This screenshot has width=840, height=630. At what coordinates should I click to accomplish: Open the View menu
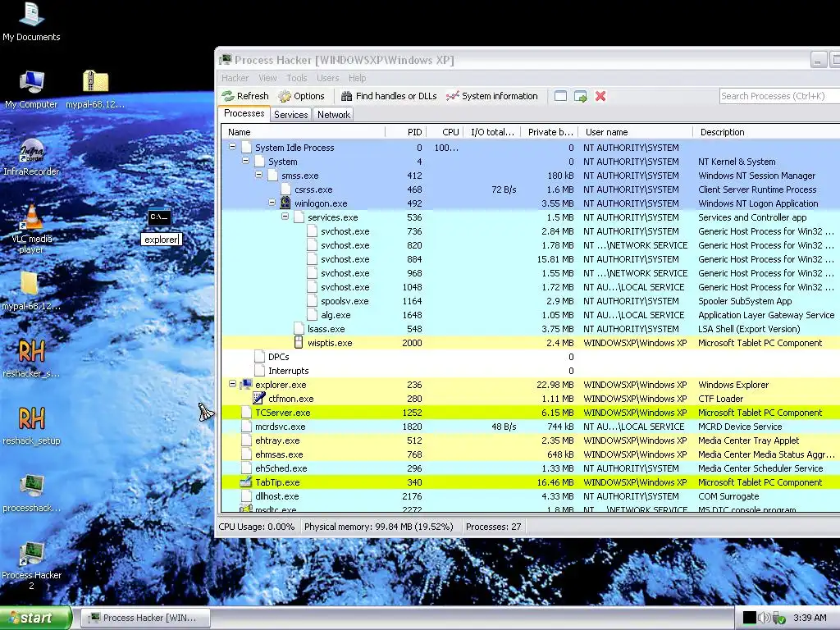267,78
